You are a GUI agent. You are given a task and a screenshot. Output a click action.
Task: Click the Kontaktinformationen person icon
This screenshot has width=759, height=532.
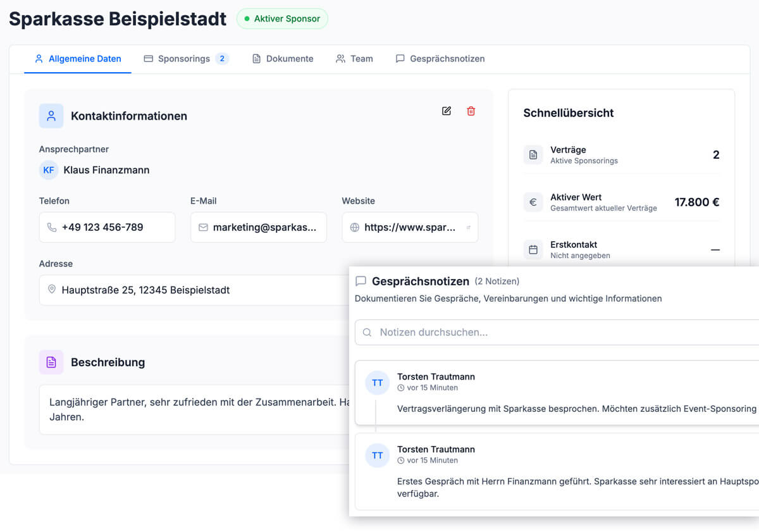(51, 116)
